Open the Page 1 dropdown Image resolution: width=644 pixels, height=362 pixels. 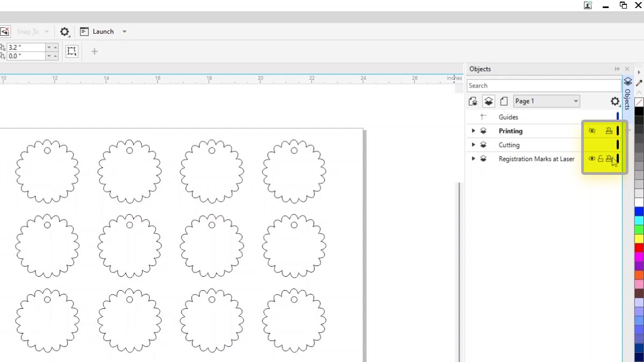(575, 101)
